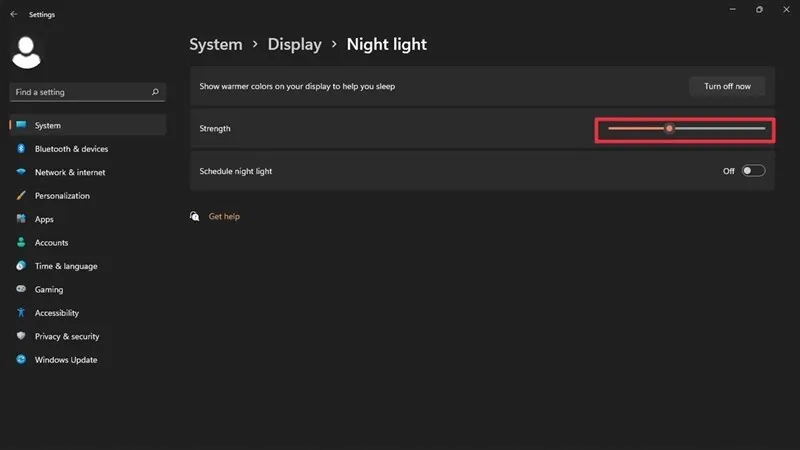800x450 pixels.
Task: Go to Network & internet settings
Action: coord(88,172)
